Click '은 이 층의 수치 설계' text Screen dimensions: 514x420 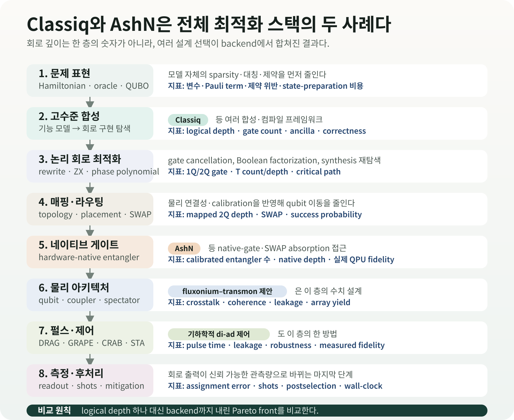coord(328,291)
